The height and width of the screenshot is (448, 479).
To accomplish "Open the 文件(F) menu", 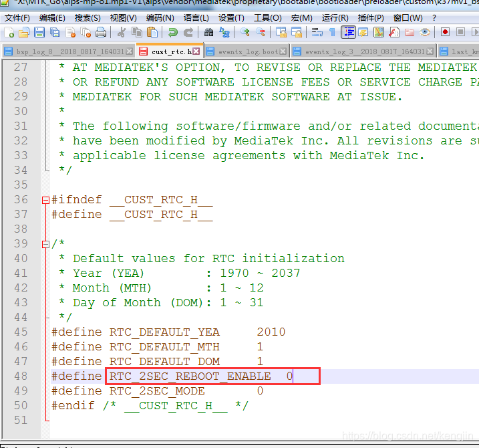I will click(x=17, y=18).
